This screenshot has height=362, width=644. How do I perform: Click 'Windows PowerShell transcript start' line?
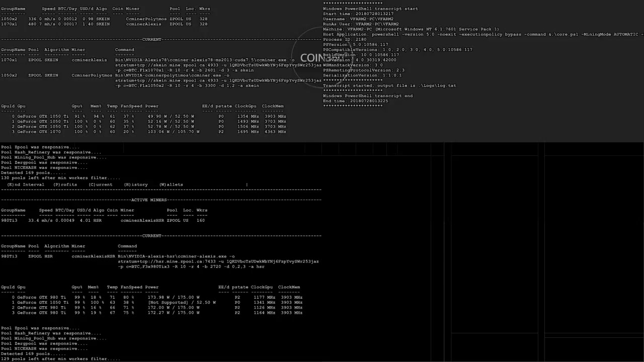(370, 9)
